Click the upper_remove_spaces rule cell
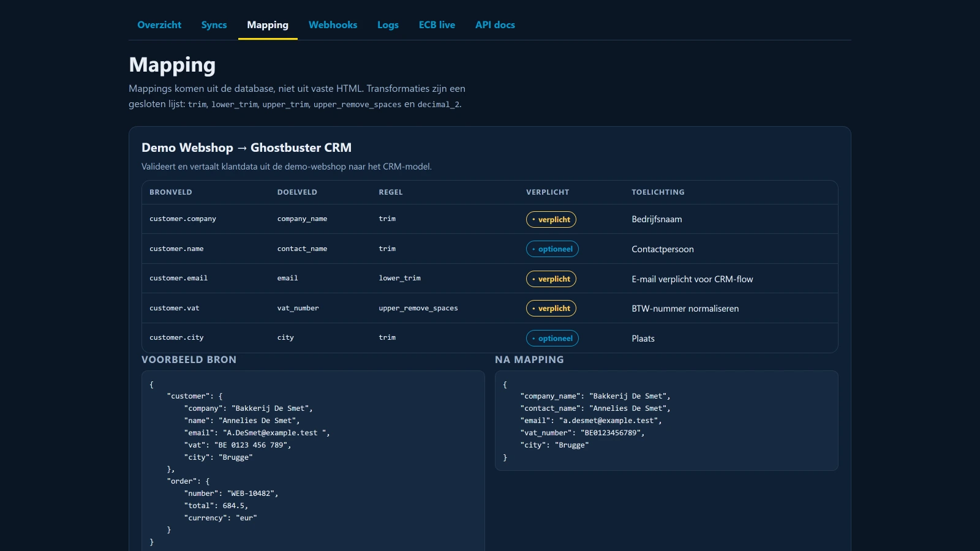 418,309
